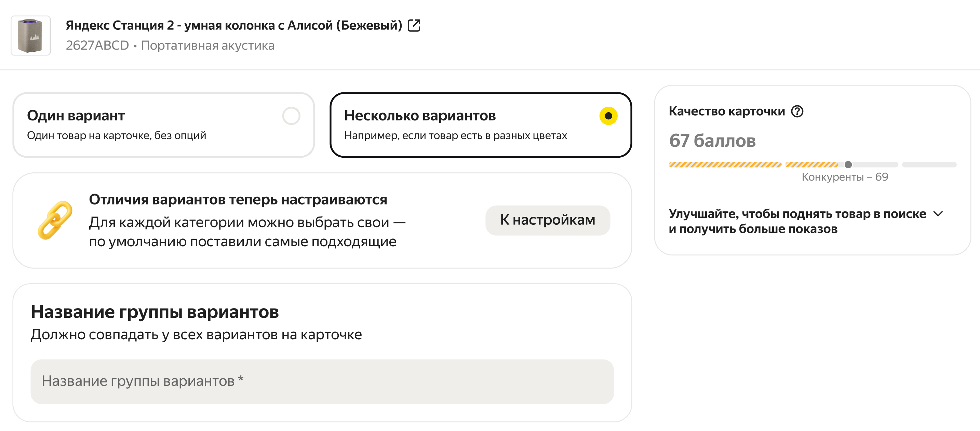980x431 pixels.
Task: Click the question mark help icon
Action: [797, 111]
